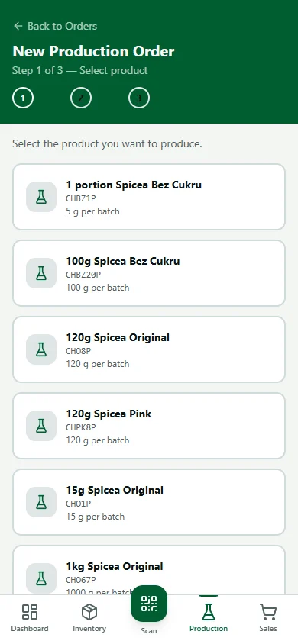This screenshot has width=298, height=644.
Task: Choose 120g Spicea Original product card
Action: click(x=149, y=349)
